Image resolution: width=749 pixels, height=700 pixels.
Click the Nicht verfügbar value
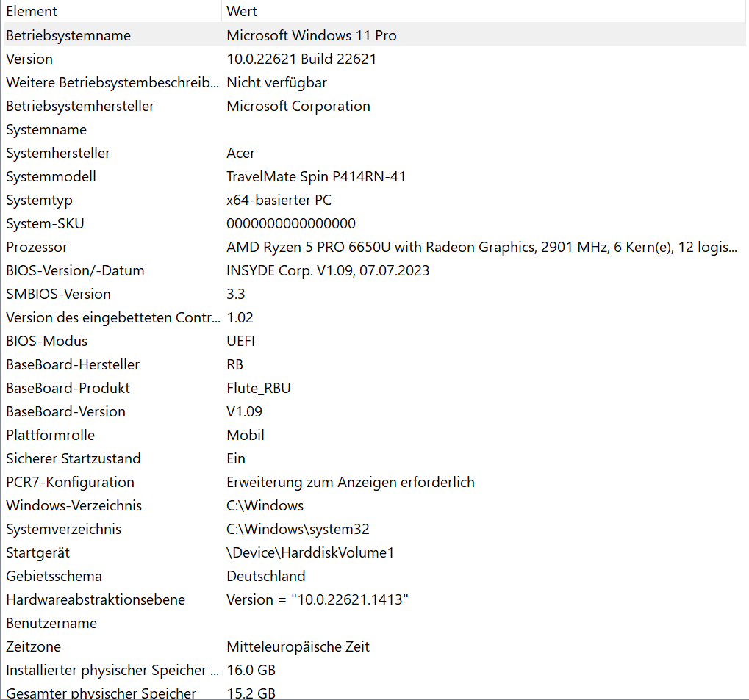coord(276,82)
